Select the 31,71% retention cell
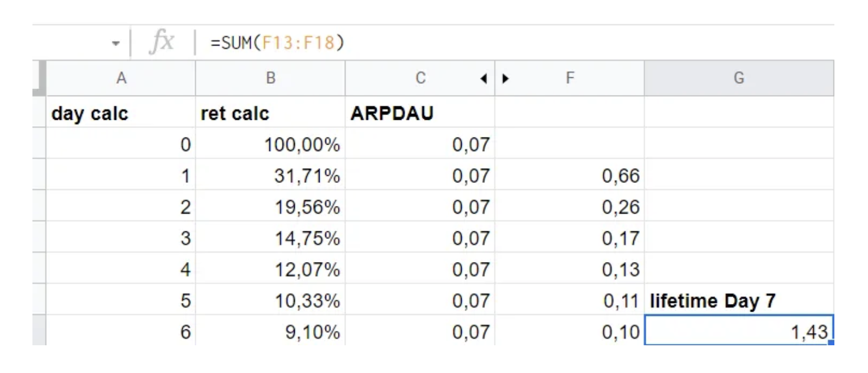 270,175
